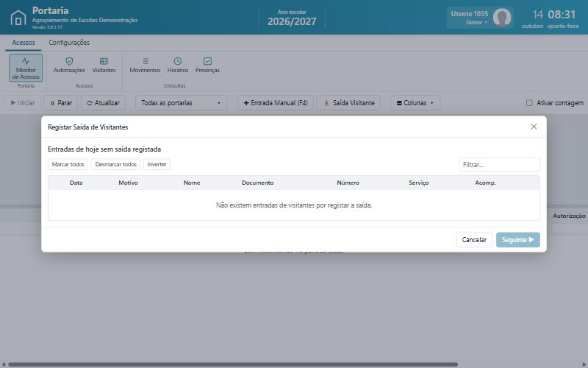
Task: Click Marcar todos button
Action: [68, 164]
